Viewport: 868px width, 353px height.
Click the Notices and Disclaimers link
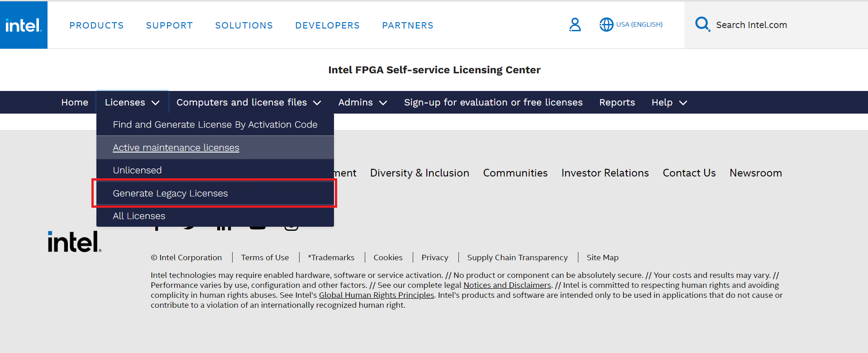pyautogui.click(x=507, y=285)
